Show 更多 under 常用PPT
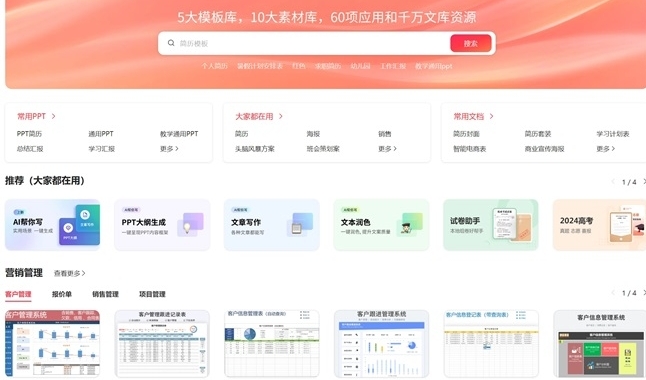This screenshot has width=646, height=380. click(x=169, y=149)
